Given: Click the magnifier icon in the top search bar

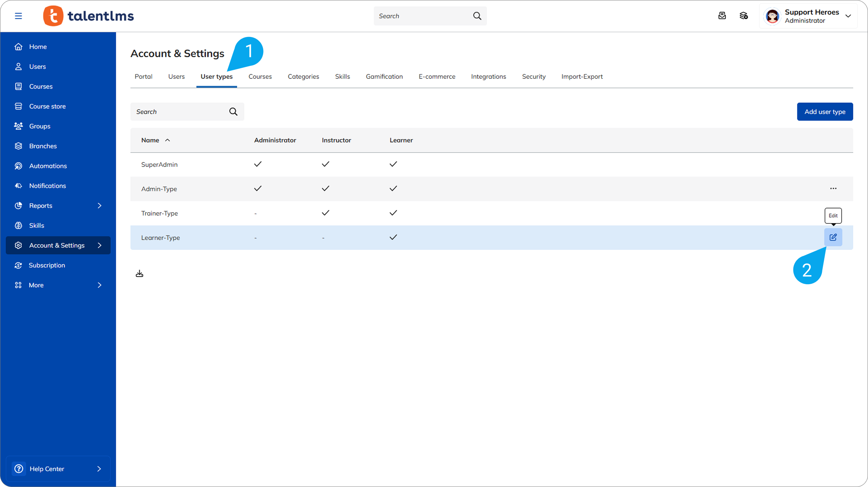Looking at the screenshot, I should click(477, 16).
